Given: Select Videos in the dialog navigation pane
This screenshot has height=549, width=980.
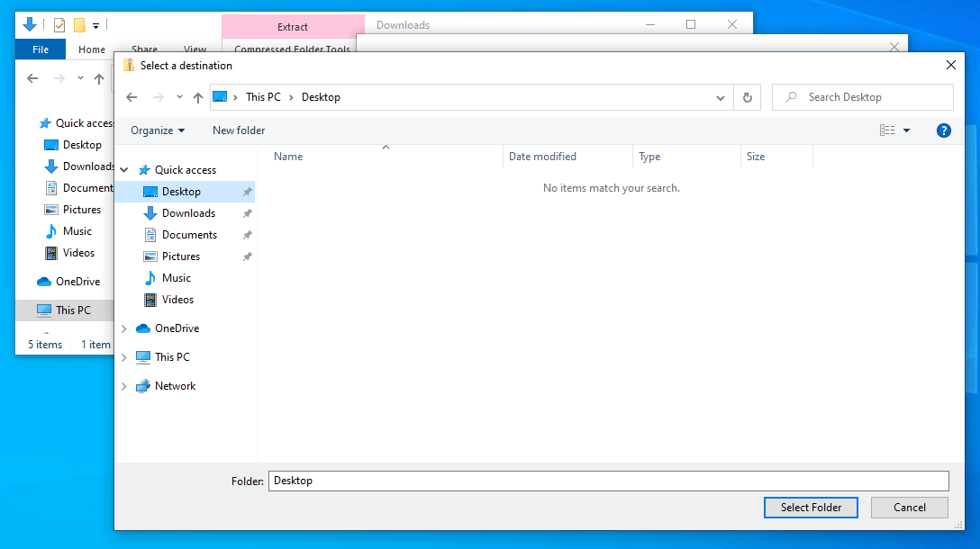Looking at the screenshot, I should 177,300.
